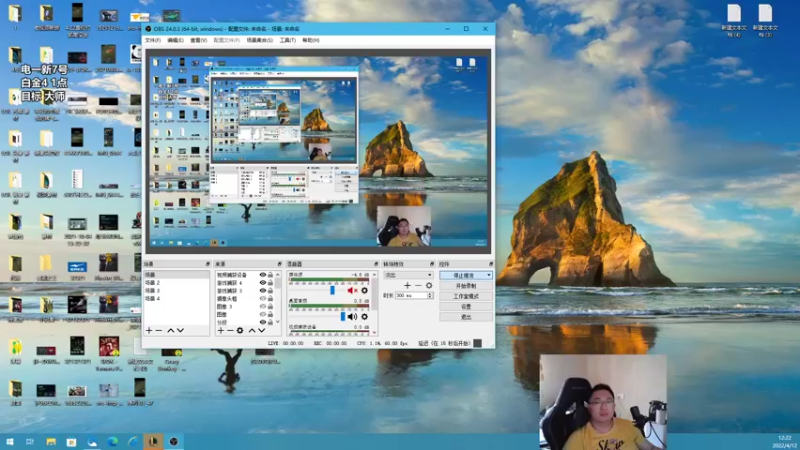Show the 图像 source with its eye
This screenshot has height=450, width=800.
[x=263, y=314]
